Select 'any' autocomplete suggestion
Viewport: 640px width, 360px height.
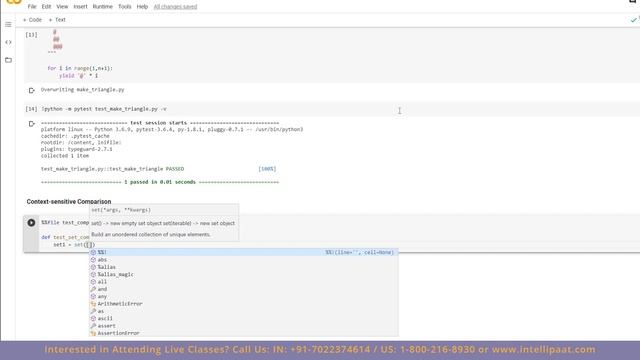point(244,296)
